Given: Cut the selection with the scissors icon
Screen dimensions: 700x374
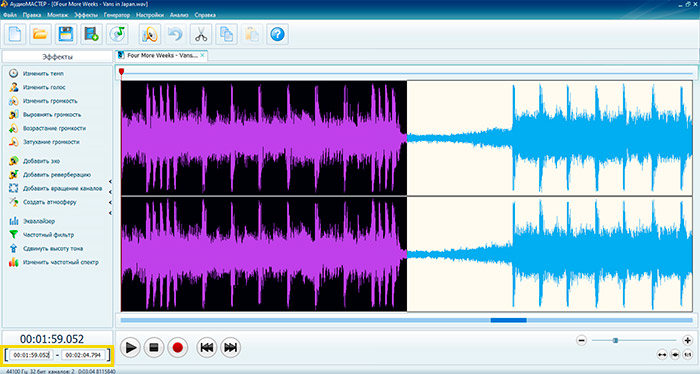Looking at the screenshot, I should click(x=201, y=34).
